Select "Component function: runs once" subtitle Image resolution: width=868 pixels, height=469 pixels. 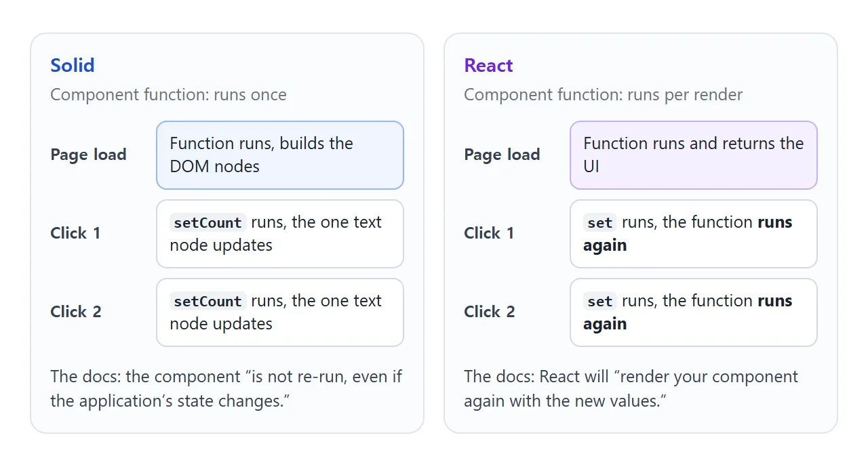[x=168, y=94]
